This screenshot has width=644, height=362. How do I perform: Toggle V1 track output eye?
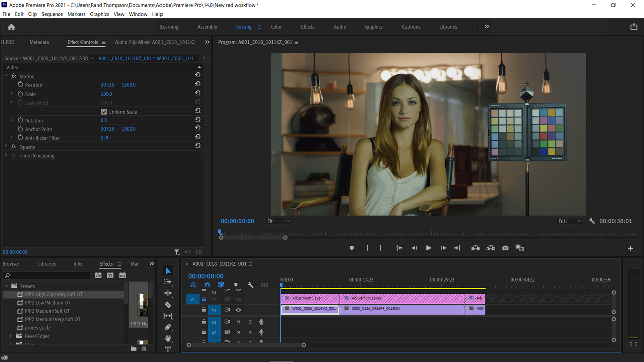(x=238, y=310)
